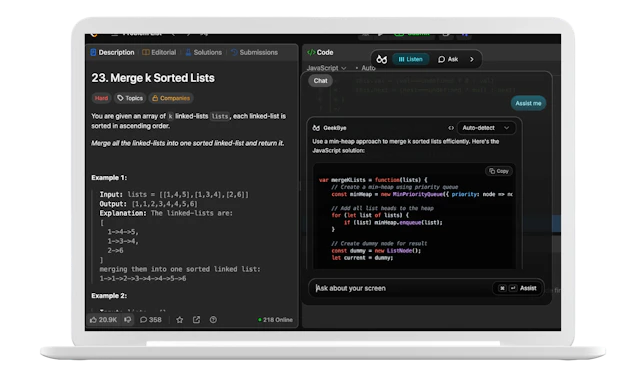The width and height of the screenshot is (640, 386).
Task: Click the help question mark icon
Action: coord(213,319)
